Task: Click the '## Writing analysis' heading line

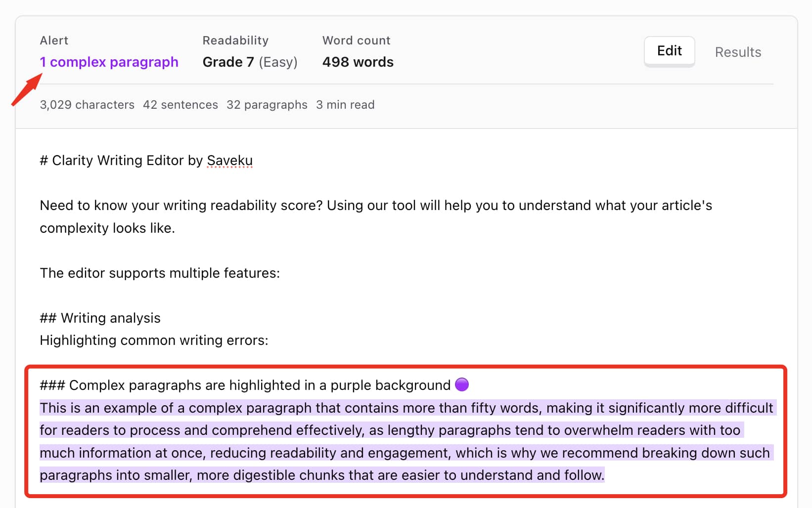Action: pos(100,318)
